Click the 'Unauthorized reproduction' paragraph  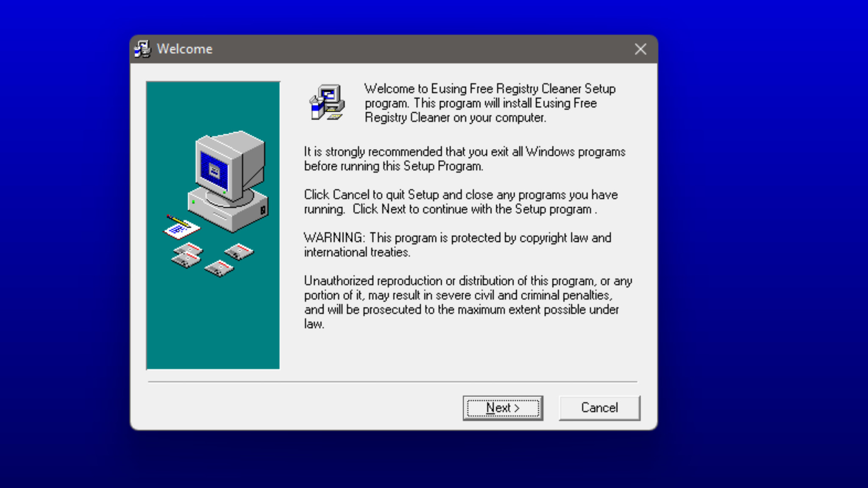(467, 302)
